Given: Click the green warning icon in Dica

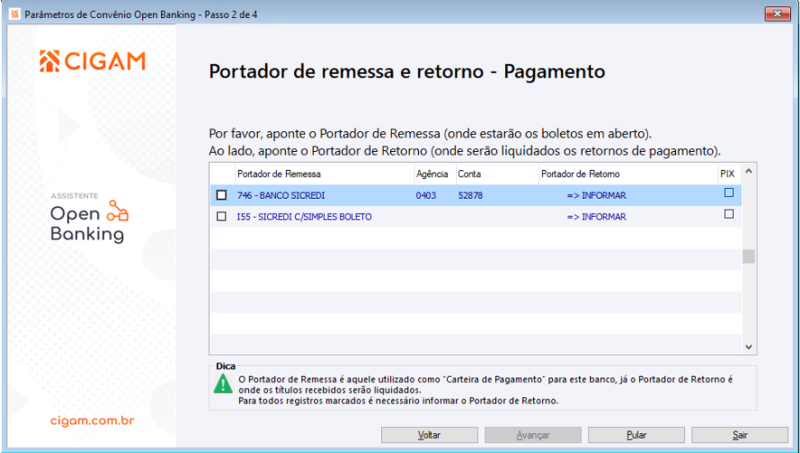Looking at the screenshot, I should click(x=223, y=384).
